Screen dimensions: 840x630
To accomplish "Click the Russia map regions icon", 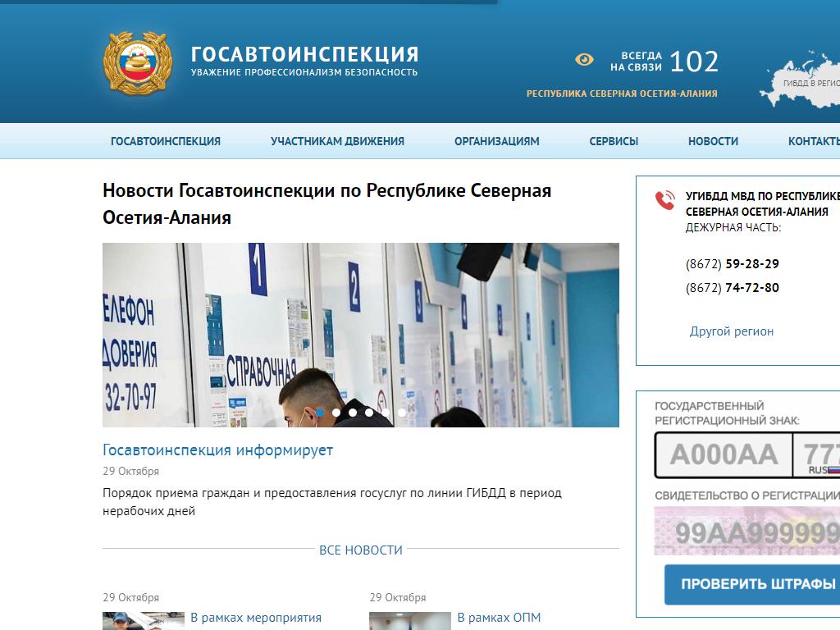I will (800, 80).
